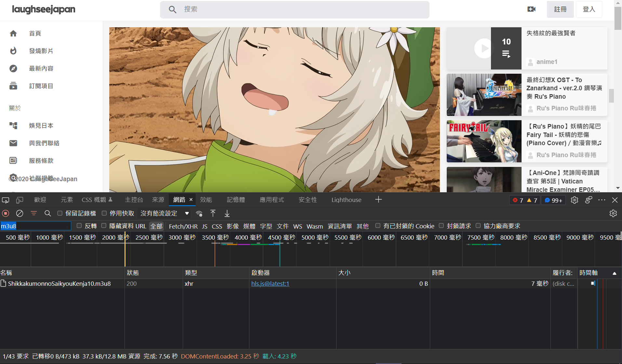Click the upload video camera icon

(531, 9)
